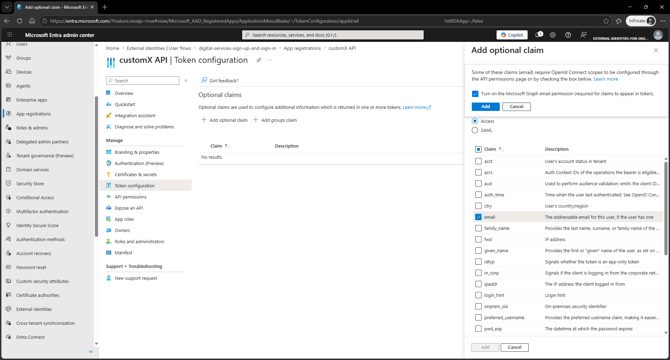Open the settings gear icon in the header
This screenshot has height=360, width=670.
click(x=553, y=35)
